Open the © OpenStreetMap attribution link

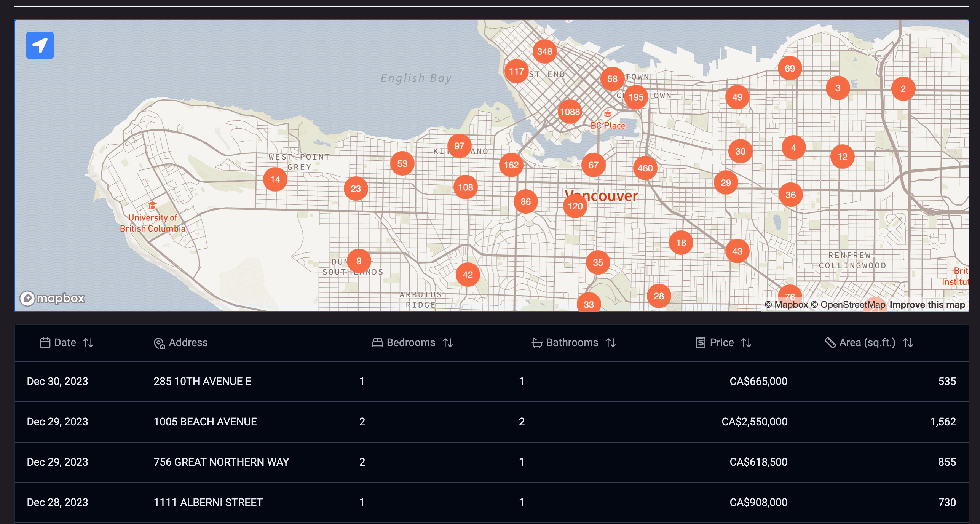(848, 305)
